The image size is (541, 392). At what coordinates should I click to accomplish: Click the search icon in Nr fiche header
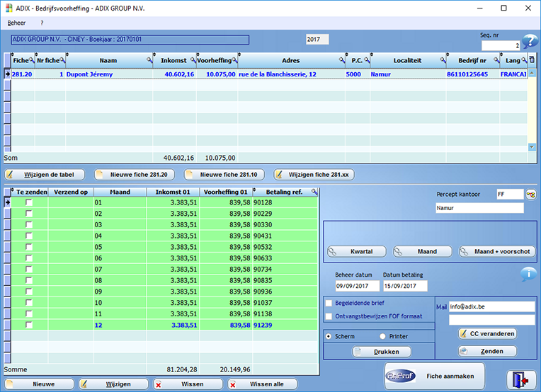point(62,60)
